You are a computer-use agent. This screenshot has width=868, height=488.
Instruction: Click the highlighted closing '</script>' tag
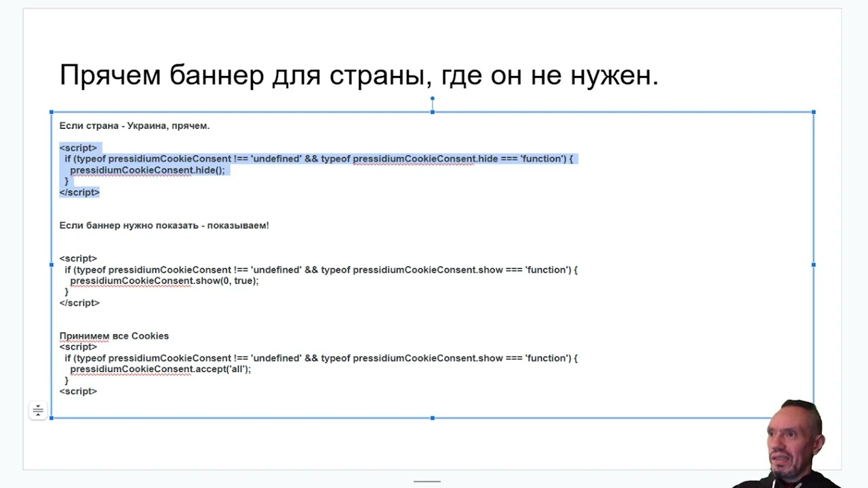click(79, 192)
